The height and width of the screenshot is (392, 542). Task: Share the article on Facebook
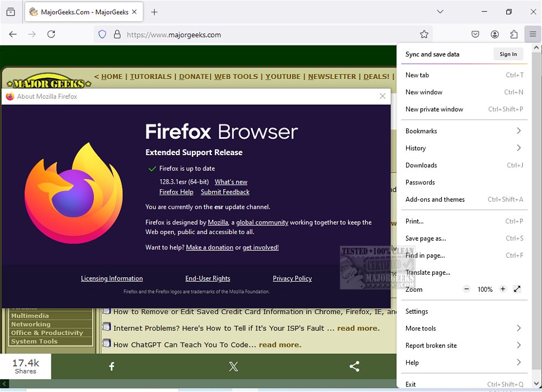[x=111, y=366]
